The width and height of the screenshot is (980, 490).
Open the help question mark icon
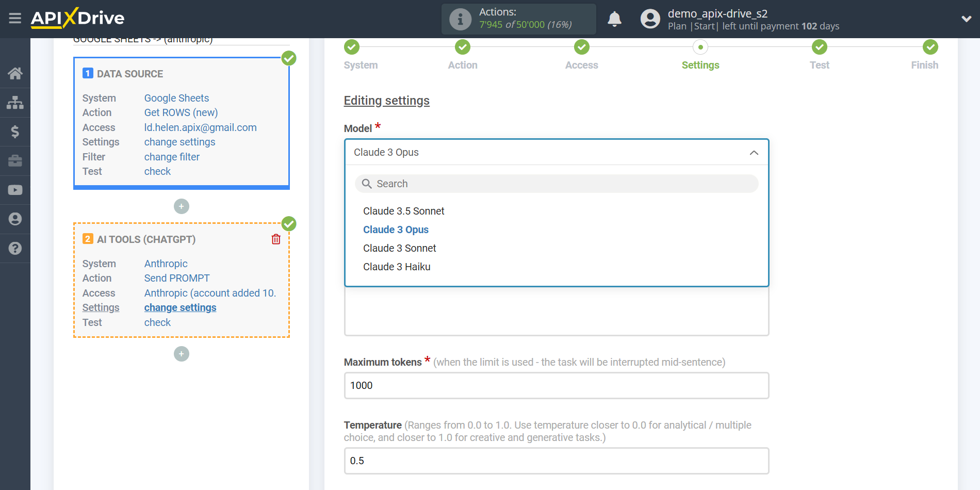click(x=15, y=248)
